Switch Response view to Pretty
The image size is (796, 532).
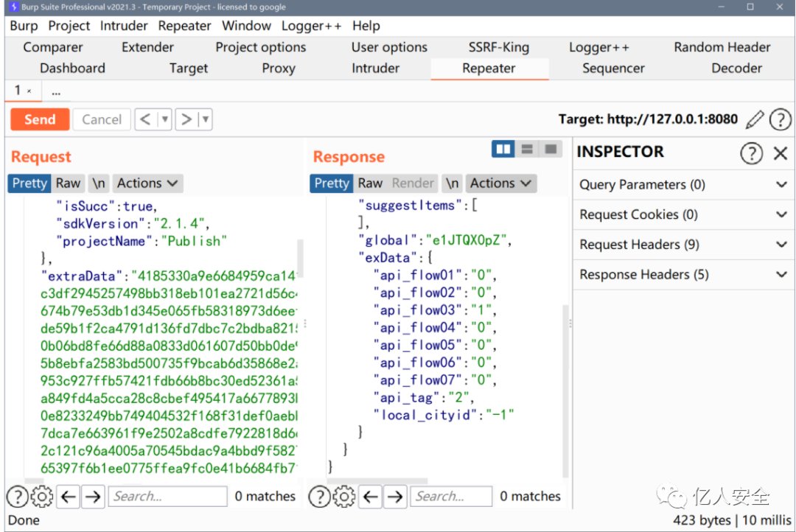point(332,183)
